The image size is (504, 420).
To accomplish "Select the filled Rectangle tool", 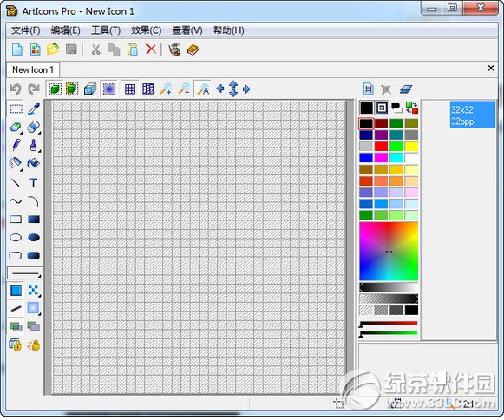I will click(x=34, y=220).
